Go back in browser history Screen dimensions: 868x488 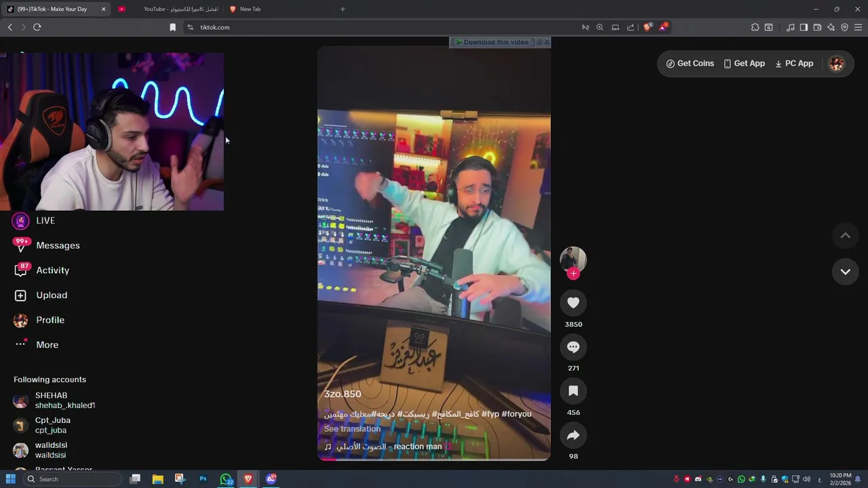(10, 27)
